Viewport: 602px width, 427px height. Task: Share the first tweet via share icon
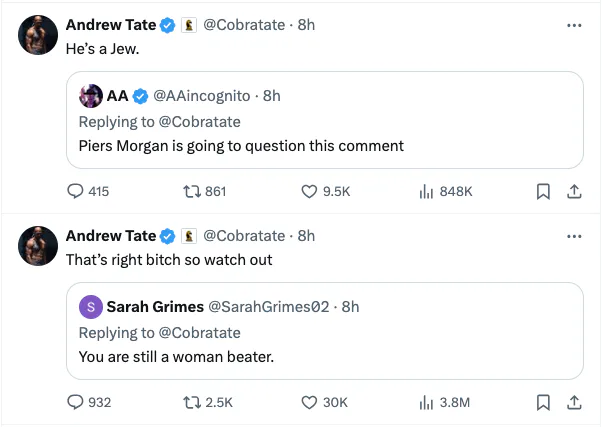[574, 191]
